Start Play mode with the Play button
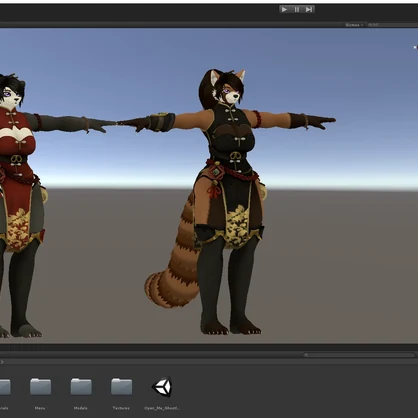The width and height of the screenshot is (418, 418). click(x=284, y=9)
